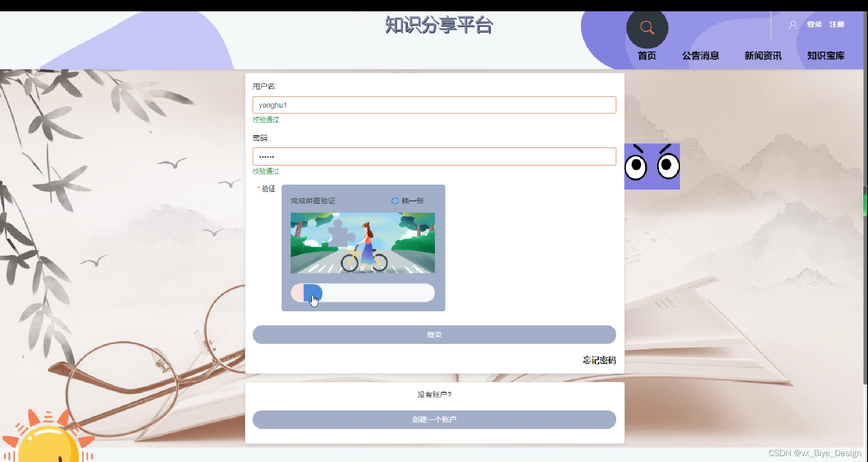The height and width of the screenshot is (462, 868).
Task: Click the 没有账户? text
Action: pos(434,395)
